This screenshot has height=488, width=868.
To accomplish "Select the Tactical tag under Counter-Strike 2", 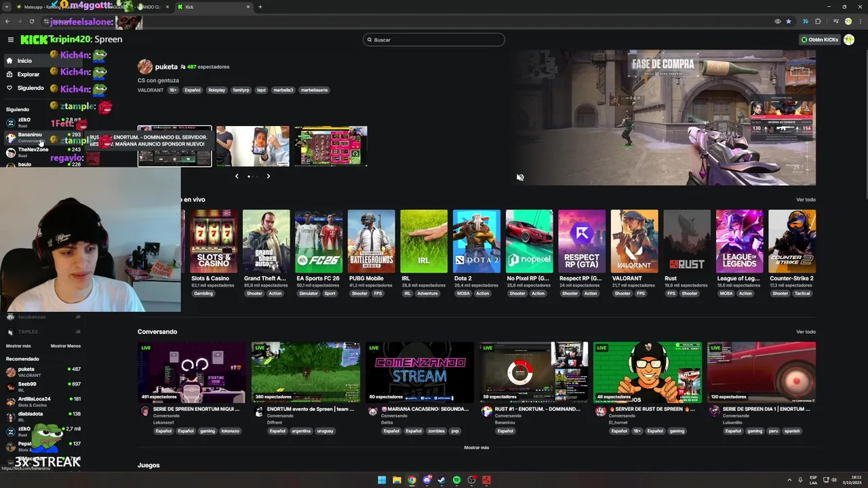I will (802, 293).
